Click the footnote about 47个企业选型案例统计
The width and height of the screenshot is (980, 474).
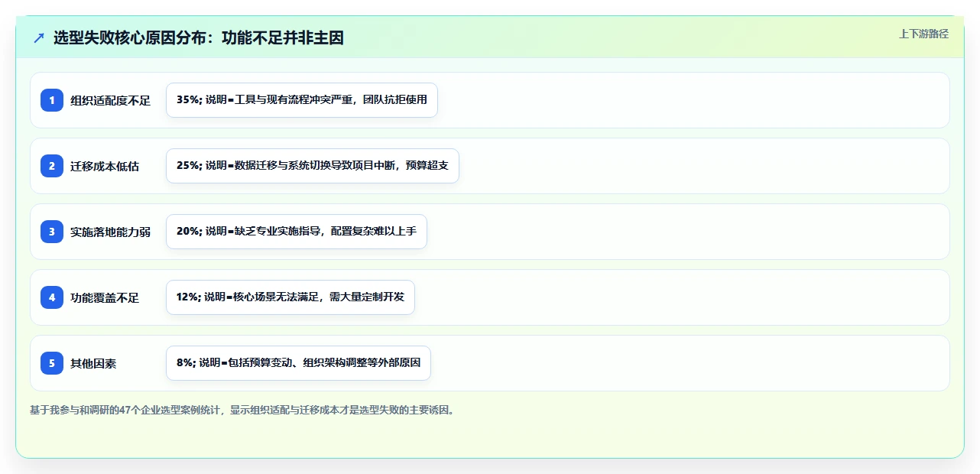[245, 410]
